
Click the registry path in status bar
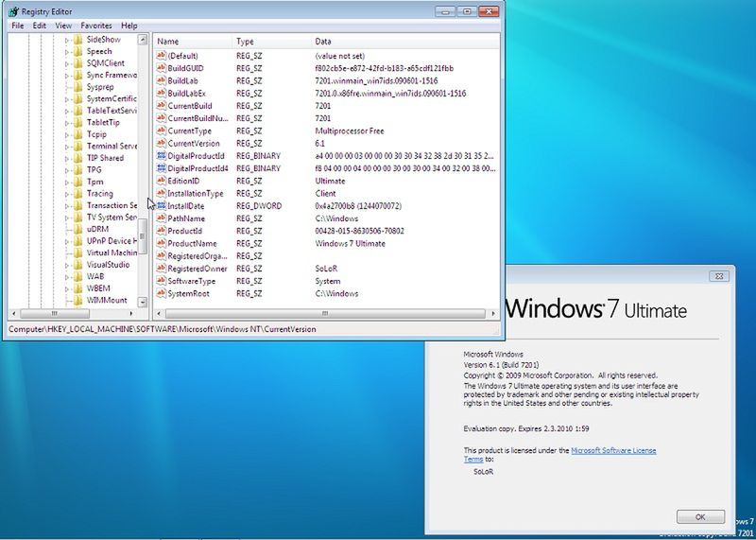coord(163,329)
